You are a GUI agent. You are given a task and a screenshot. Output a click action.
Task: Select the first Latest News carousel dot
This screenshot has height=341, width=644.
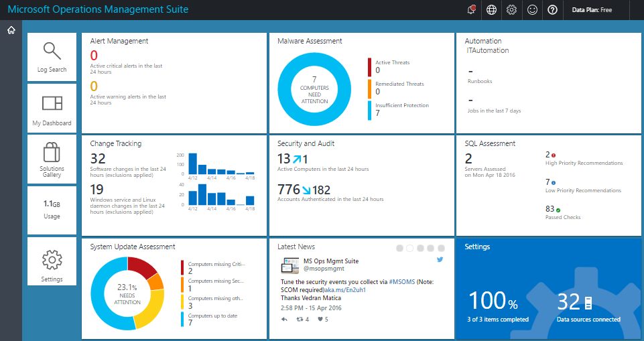coord(400,248)
